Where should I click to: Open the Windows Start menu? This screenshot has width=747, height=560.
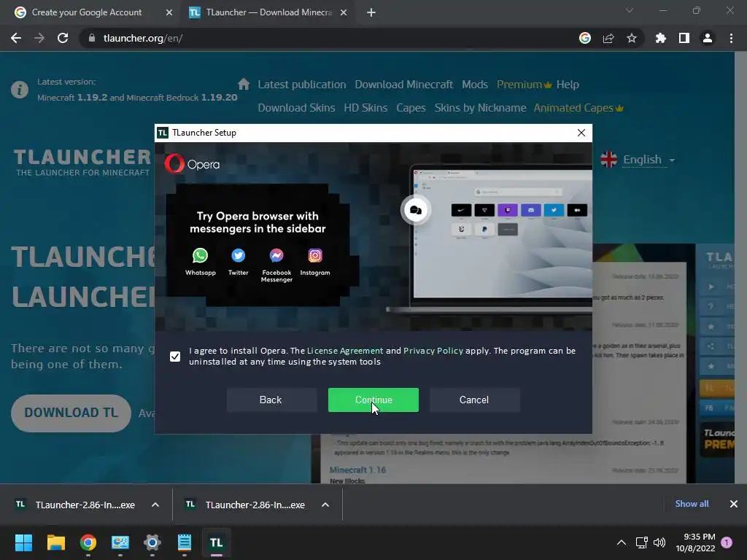pos(23,542)
